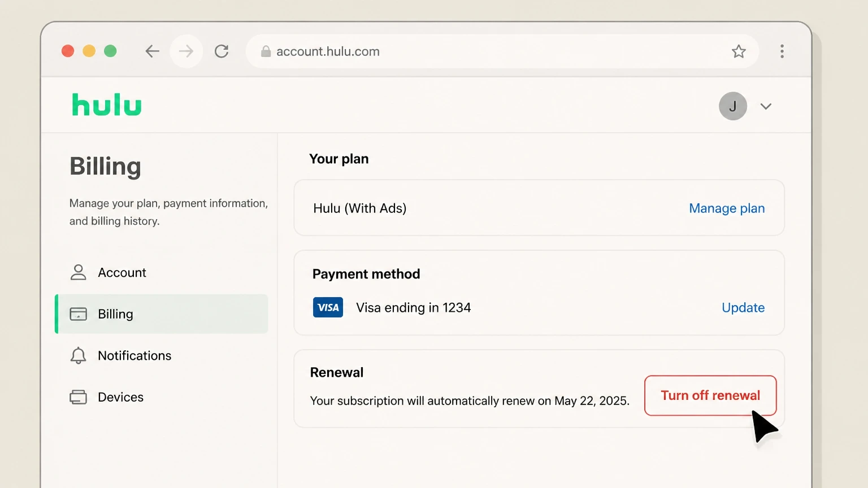Screen dimensions: 868x488
Task: Click the Turn off renewal button
Action: click(710, 395)
